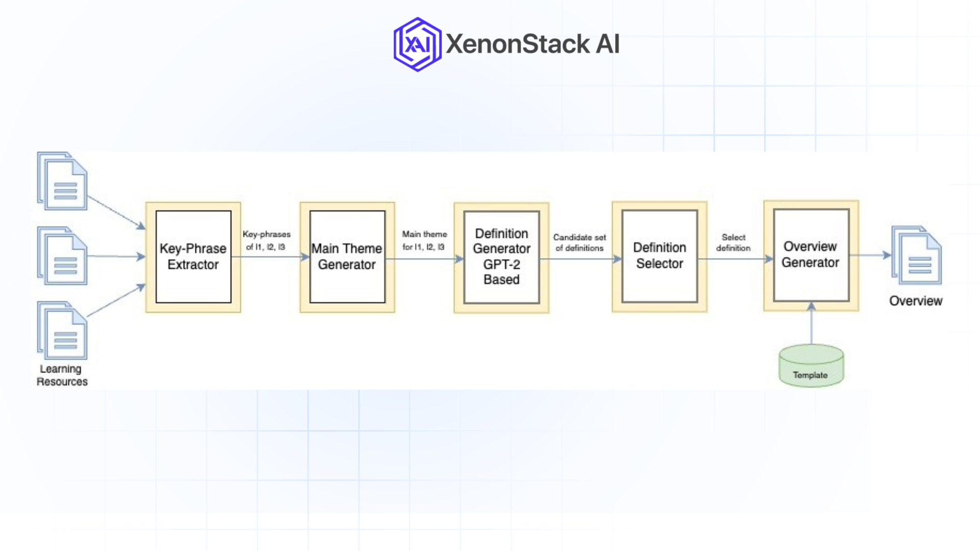Click the Definition Selector block icon

[x=659, y=256]
